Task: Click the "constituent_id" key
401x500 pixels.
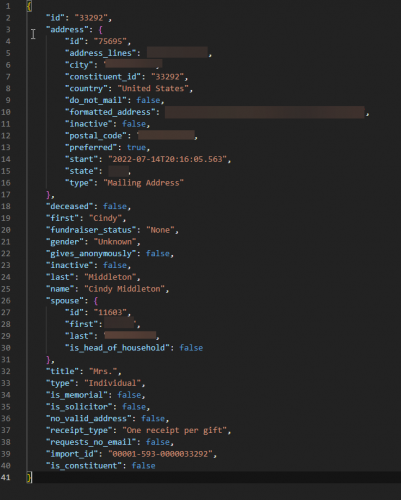Action: tap(103, 77)
